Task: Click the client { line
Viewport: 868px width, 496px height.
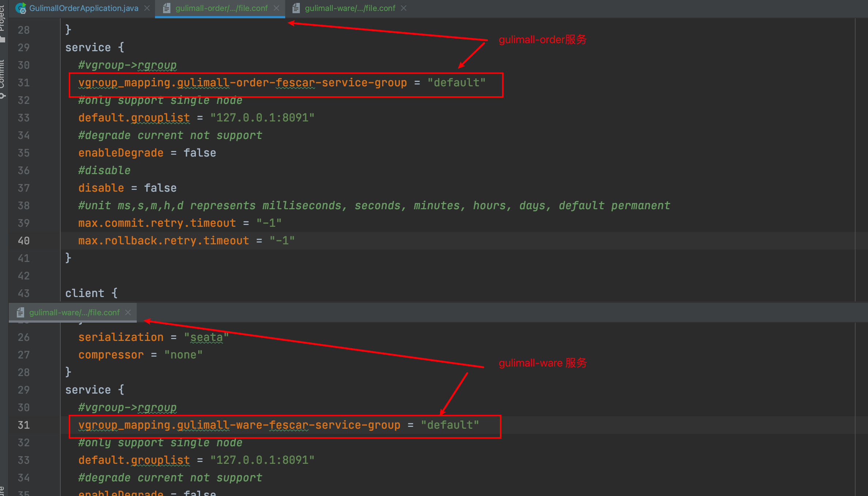Action: pos(91,293)
